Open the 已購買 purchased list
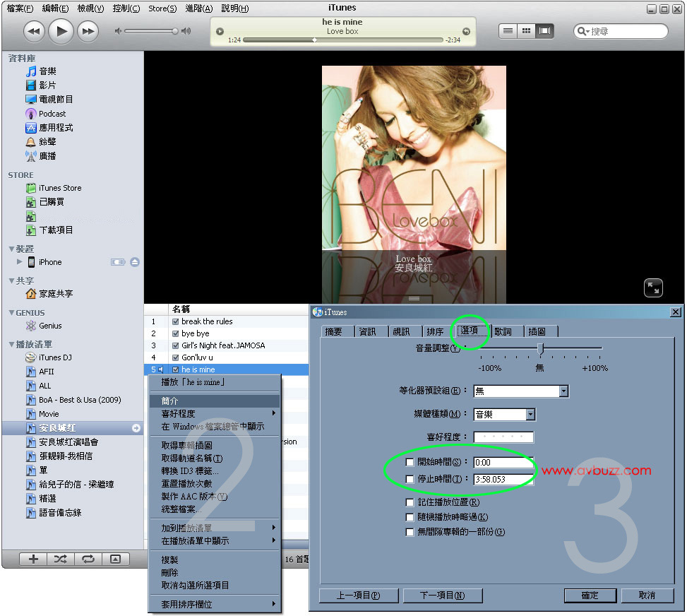 [x=45, y=202]
